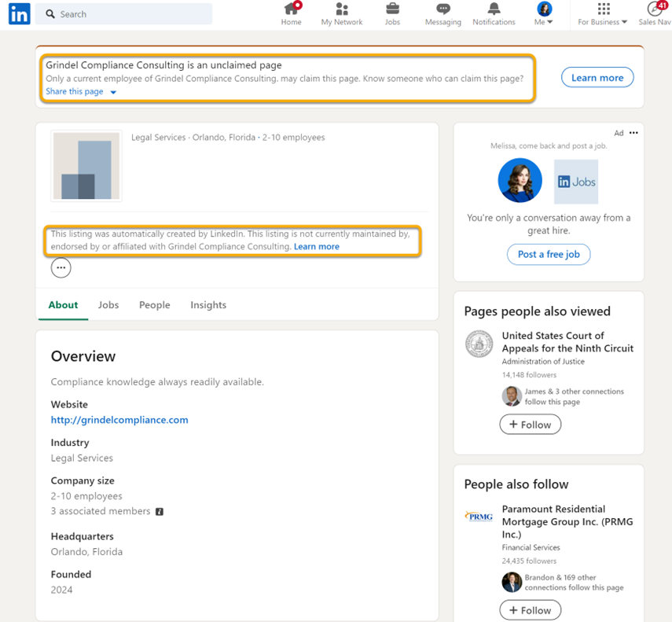Open the grindelcompliance.com website link

[119, 420]
